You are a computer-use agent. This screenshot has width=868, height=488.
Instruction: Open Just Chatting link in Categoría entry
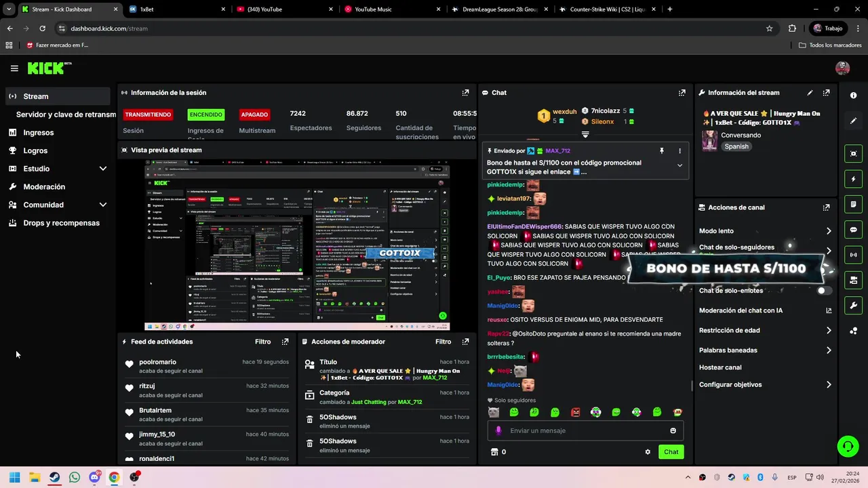(368, 402)
